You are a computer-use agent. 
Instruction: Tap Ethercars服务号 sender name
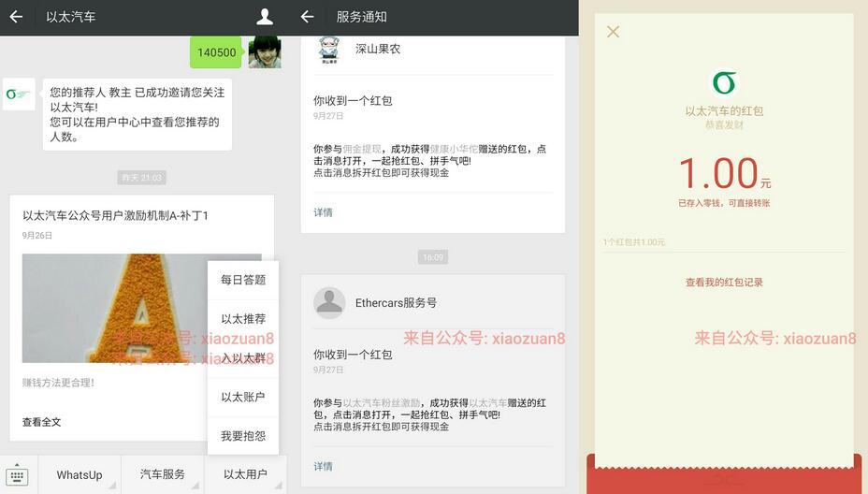(x=396, y=303)
